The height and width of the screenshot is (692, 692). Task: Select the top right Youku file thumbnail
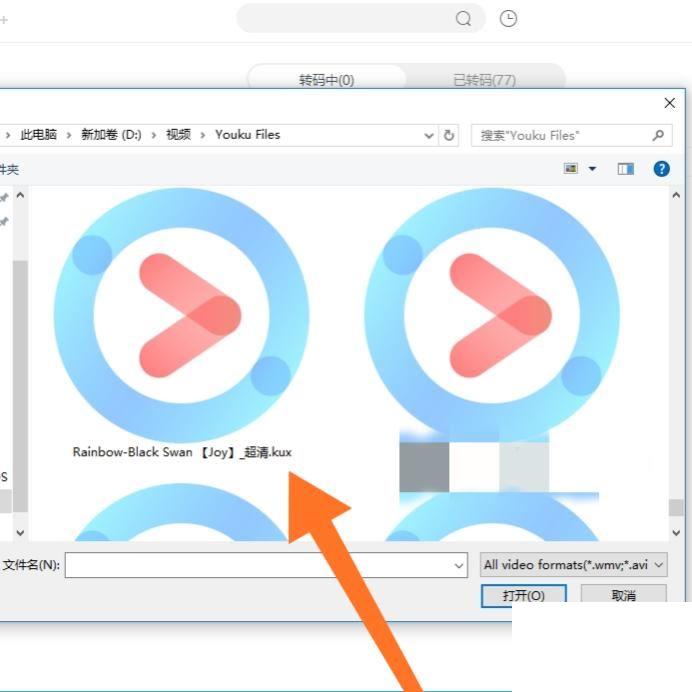coord(492,315)
